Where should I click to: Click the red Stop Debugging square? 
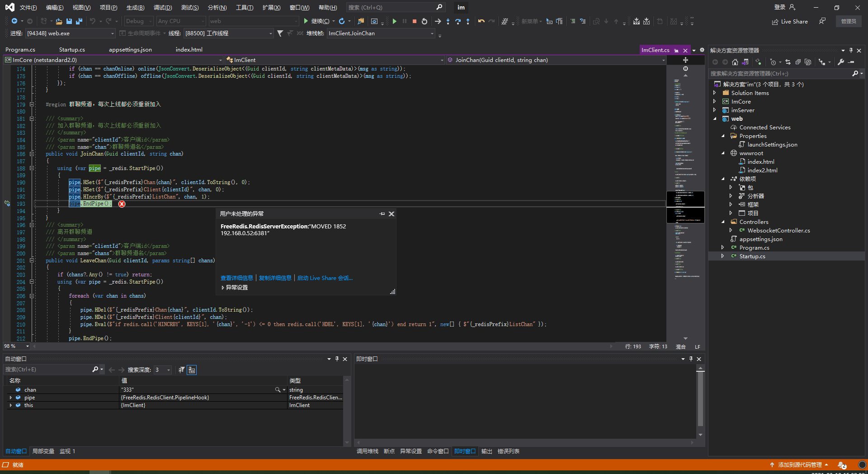click(x=414, y=21)
